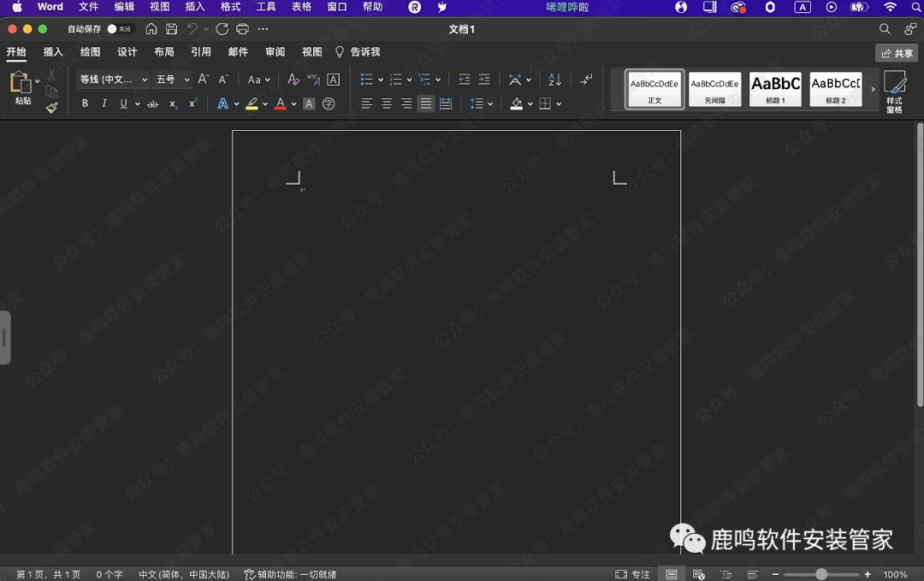Open the 插入 (Insert) ribbon tab

point(53,52)
